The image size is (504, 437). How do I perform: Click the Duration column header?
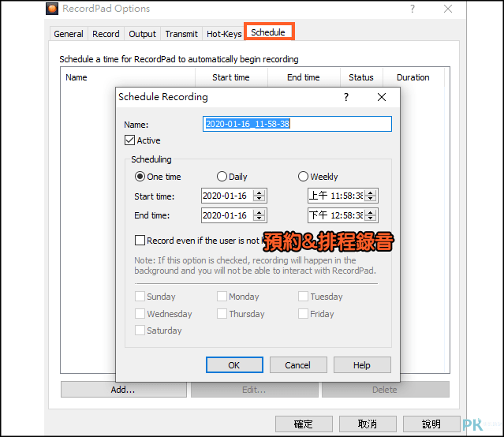point(413,77)
